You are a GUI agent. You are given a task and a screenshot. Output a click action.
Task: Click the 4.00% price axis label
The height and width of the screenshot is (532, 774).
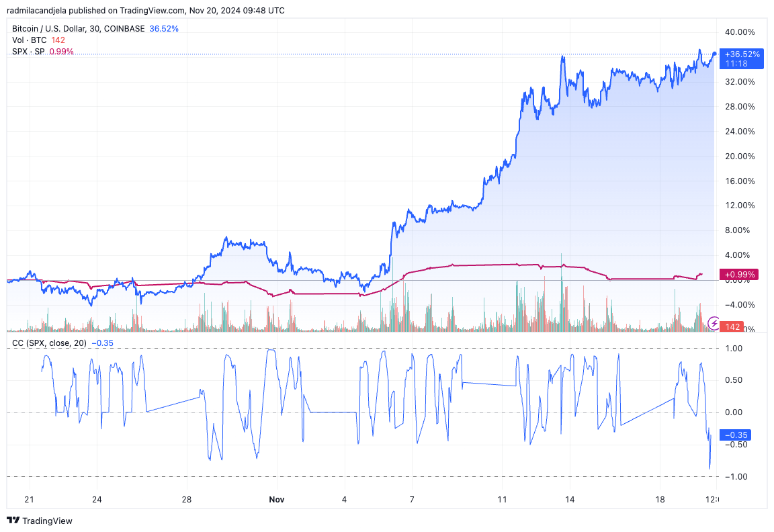click(737, 255)
